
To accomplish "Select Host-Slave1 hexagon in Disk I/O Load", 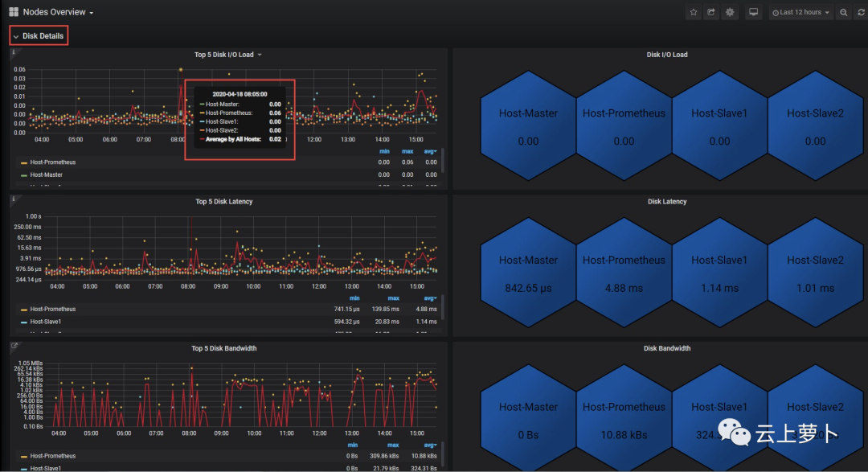I will pyautogui.click(x=719, y=125).
